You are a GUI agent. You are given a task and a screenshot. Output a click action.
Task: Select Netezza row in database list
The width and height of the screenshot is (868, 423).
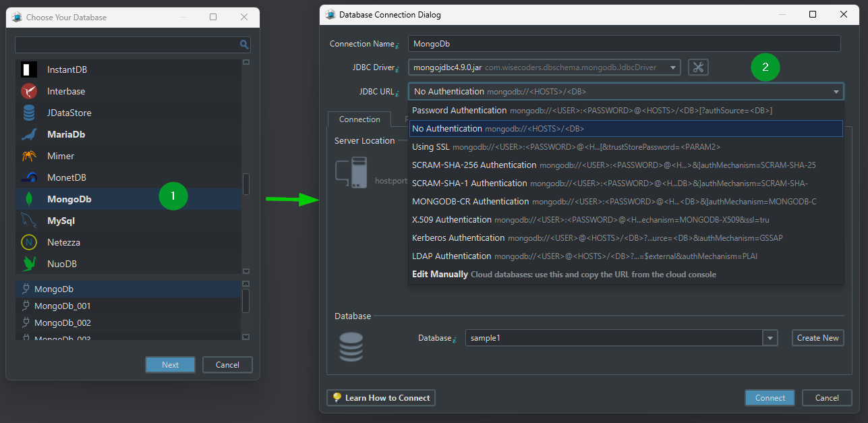tap(128, 242)
